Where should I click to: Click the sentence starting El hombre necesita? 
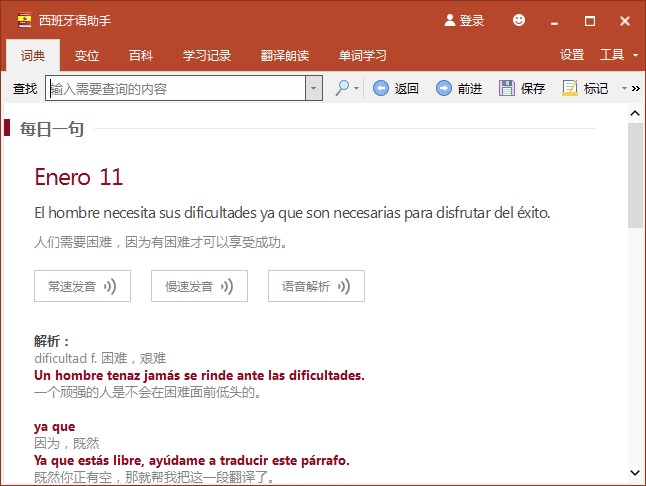(x=292, y=213)
